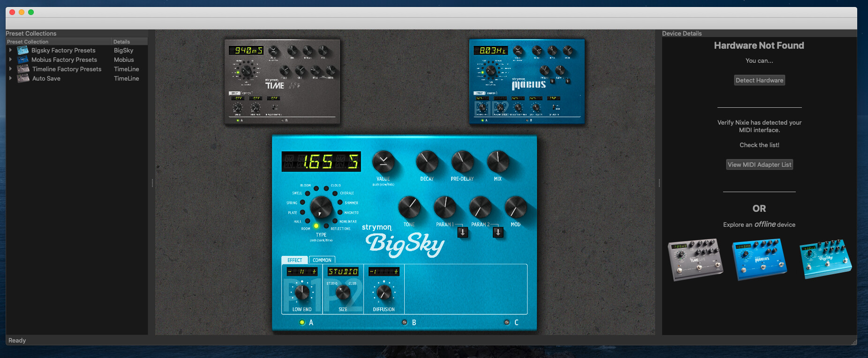Select the "Bigsky Factory Presets" row name
This screenshot has width=868, height=358.
[x=63, y=50]
